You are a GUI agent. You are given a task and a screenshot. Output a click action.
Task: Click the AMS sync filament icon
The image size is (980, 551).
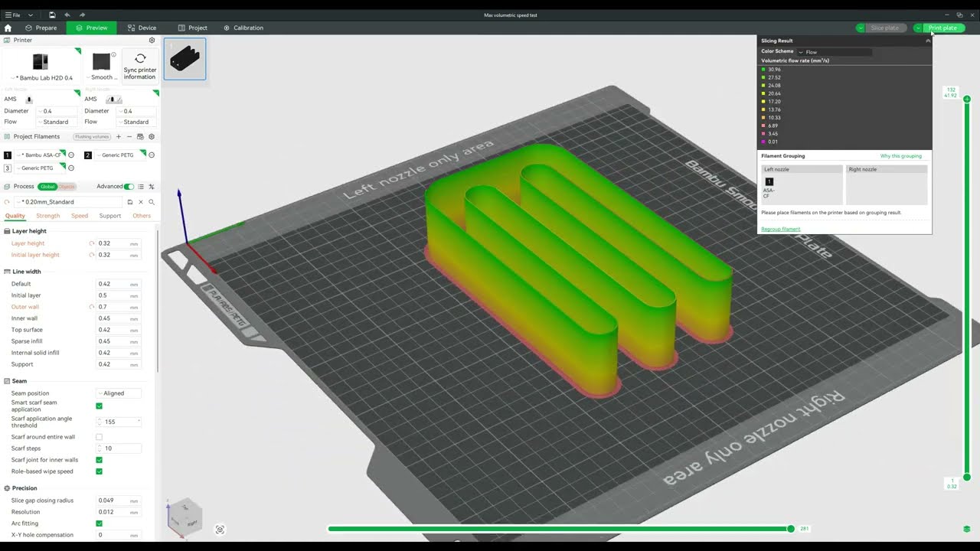click(140, 136)
